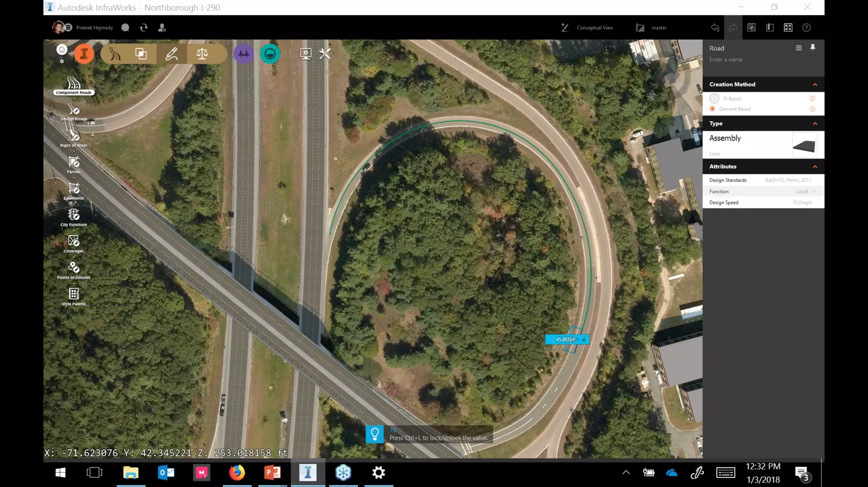Open the Style Palette
This screenshot has width=868, height=487.
coord(74,296)
